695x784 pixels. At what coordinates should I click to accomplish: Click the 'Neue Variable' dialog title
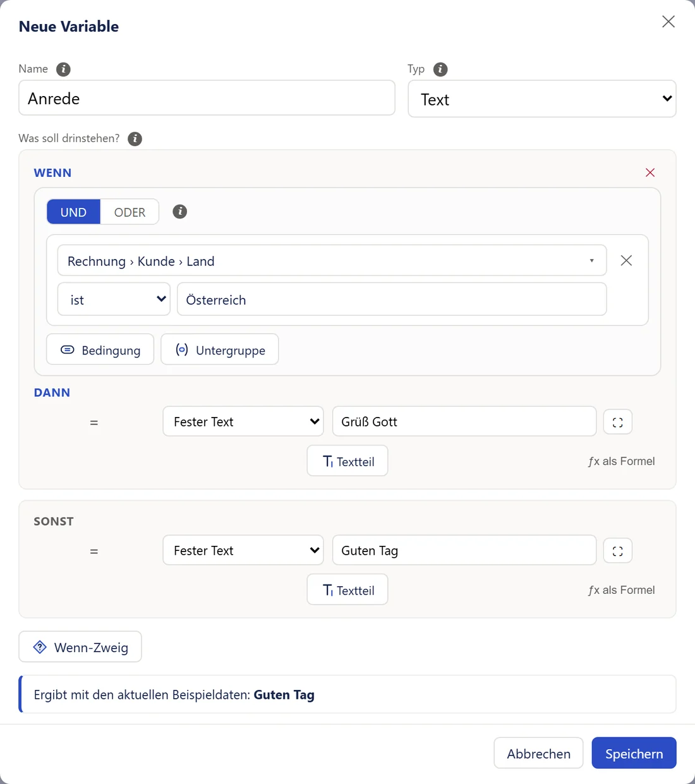[x=69, y=27]
